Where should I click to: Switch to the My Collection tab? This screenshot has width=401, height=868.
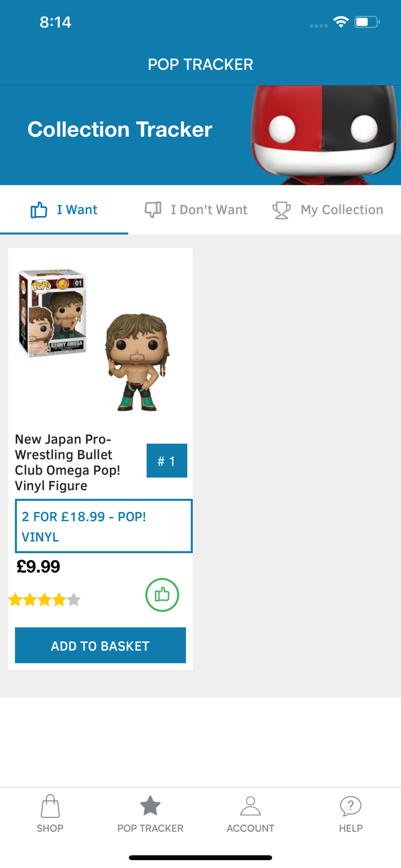tap(327, 209)
